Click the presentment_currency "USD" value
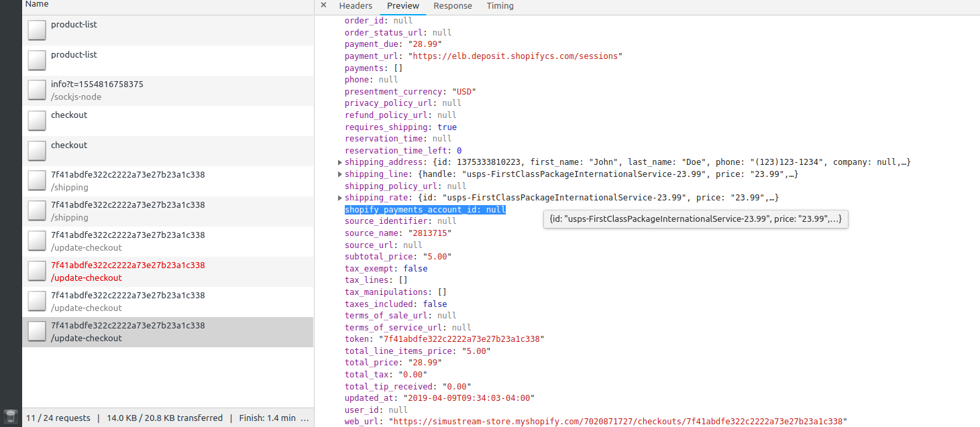 464,91
